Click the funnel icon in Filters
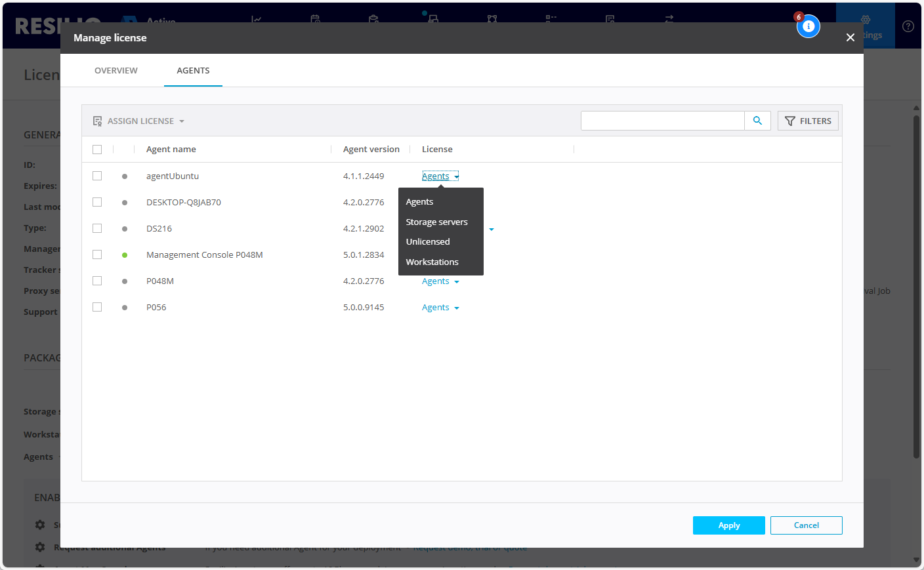The height and width of the screenshot is (570, 924). 790,121
